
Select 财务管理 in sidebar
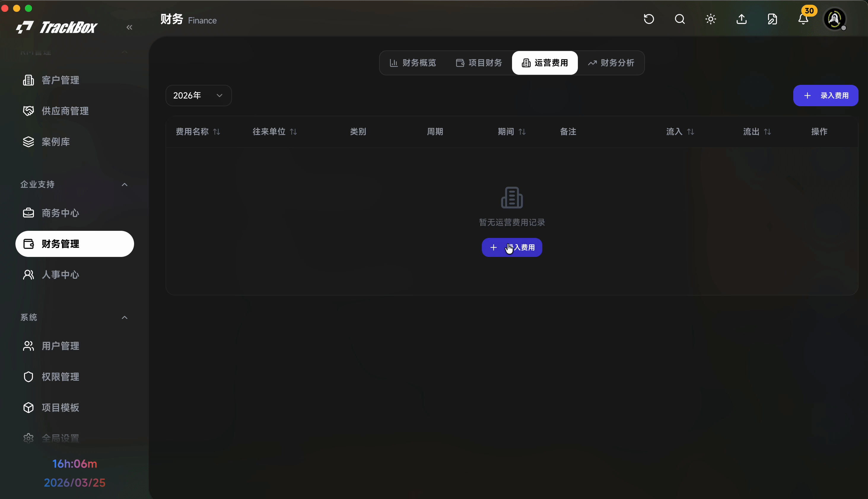click(74, 244)
